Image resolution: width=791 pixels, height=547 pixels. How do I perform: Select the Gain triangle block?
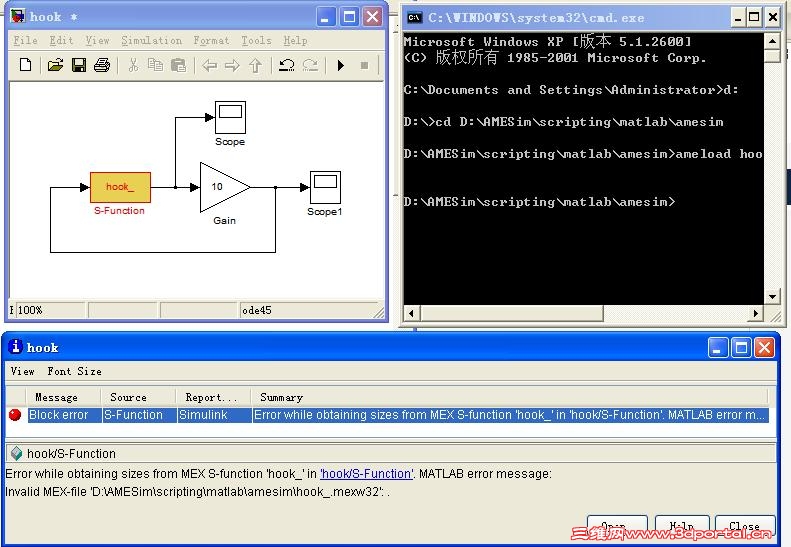[x=224, y=187]
